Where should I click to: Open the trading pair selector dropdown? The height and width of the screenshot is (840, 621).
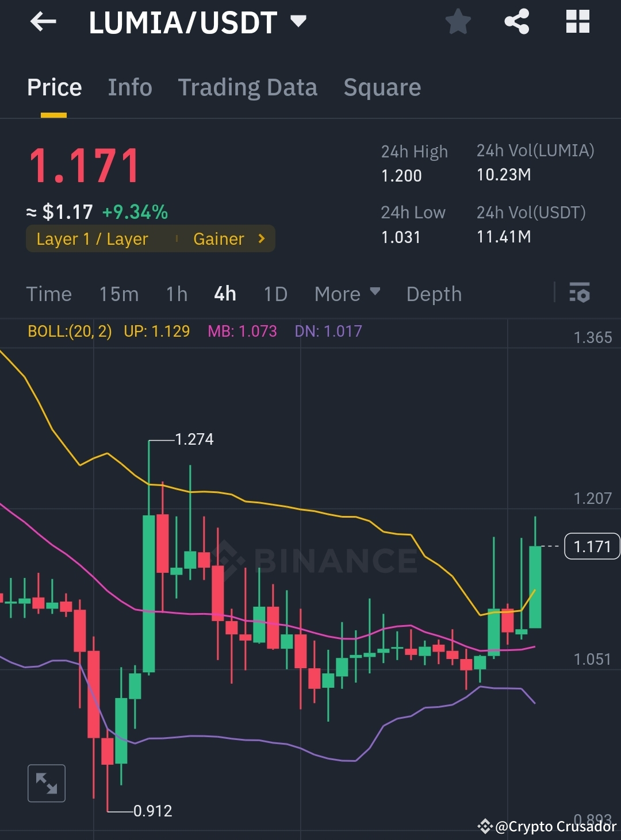297,22
